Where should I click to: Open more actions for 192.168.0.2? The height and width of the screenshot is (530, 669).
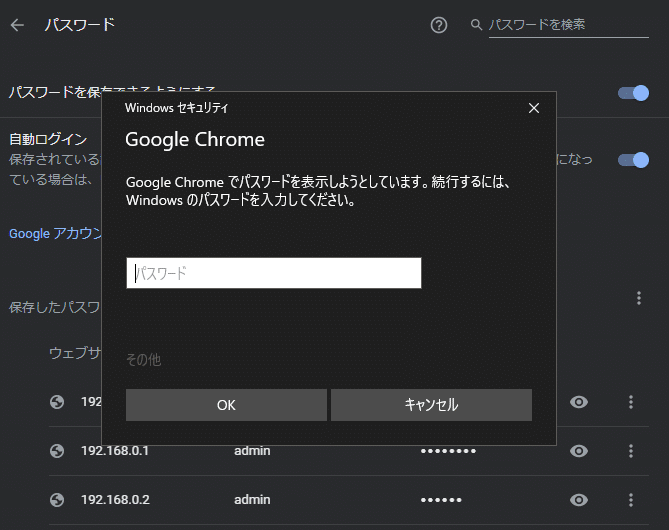[631, 500]
